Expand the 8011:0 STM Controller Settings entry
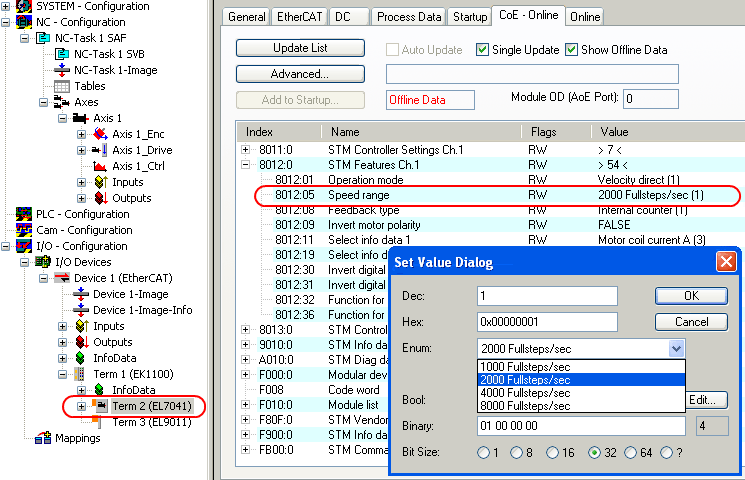Viewport: 745px width, 480px height. 246,150
